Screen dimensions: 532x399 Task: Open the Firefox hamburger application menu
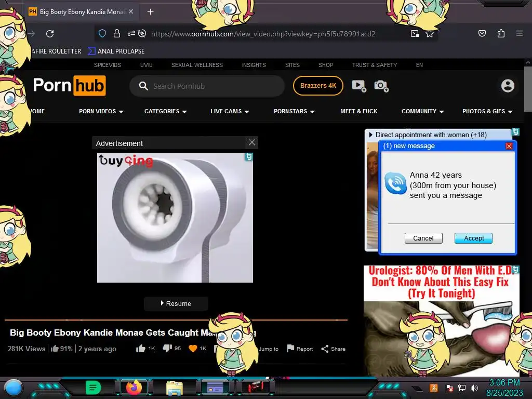pos(519,33)
